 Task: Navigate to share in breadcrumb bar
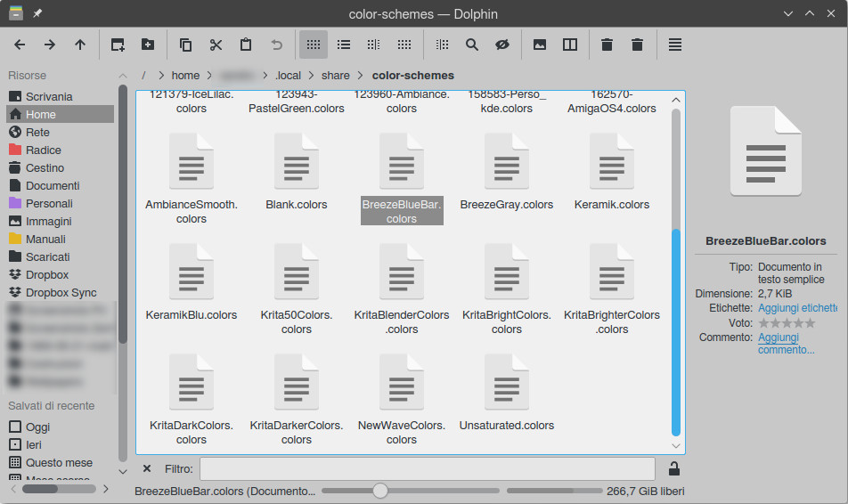point(335,76)
